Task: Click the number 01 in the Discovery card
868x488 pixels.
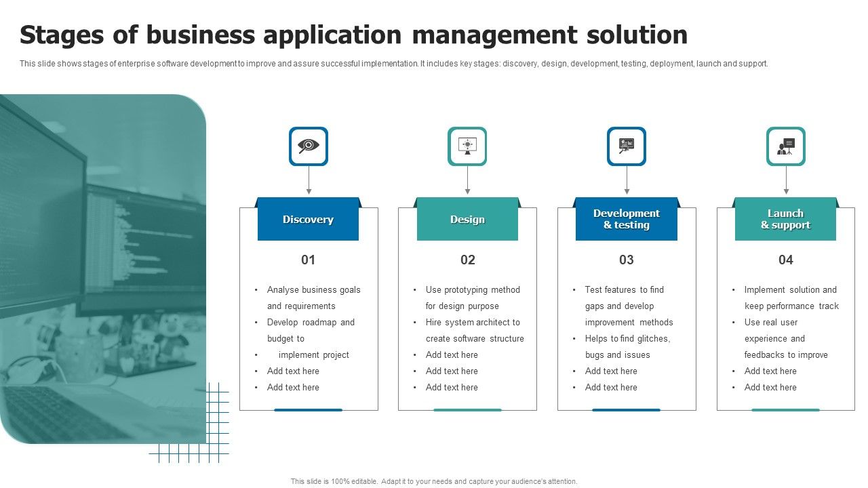Action: click(309, 260)
